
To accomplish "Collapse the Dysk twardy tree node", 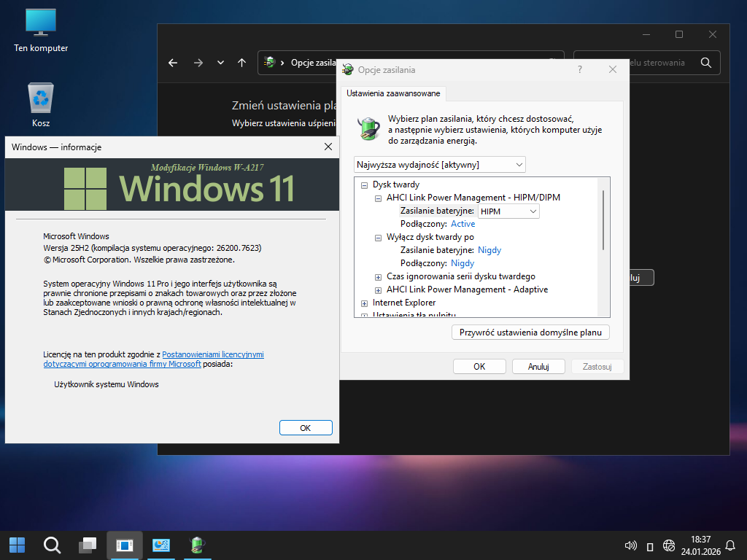I will click(x=364, y=185).
